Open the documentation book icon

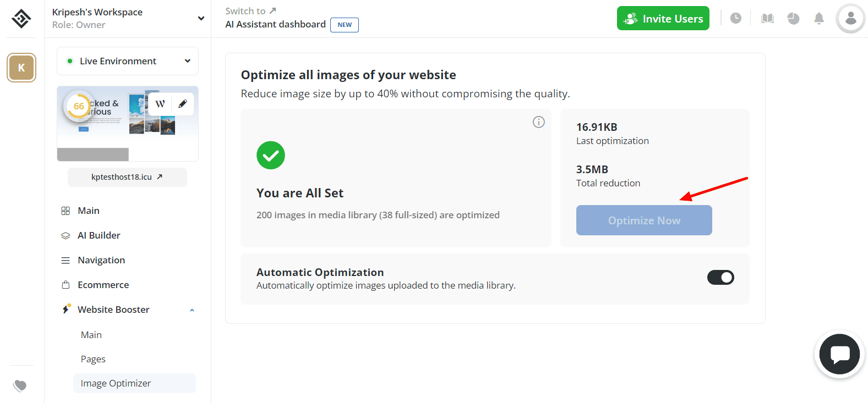[x=767, y=19]
